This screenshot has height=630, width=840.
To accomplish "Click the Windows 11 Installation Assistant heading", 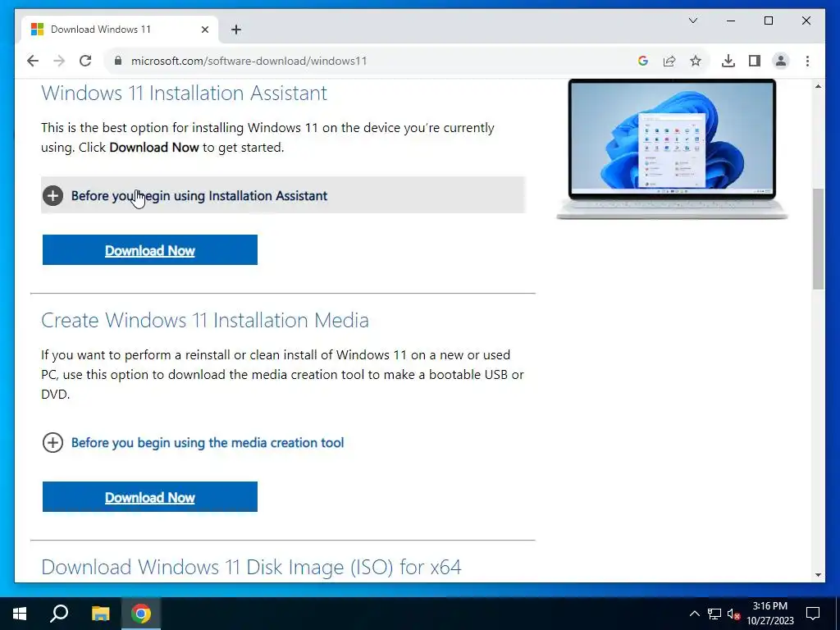I will point(185,94).
